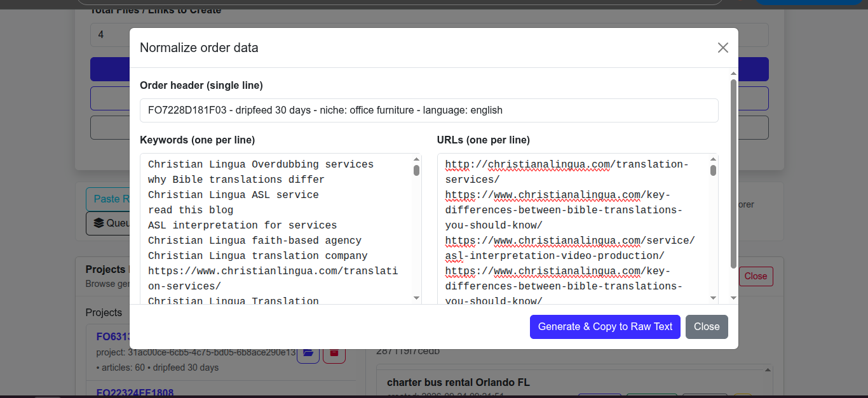Click 'Christian Lingua faith-based agency' line
The width and height of the screenshot is (868, 398).
pos(255,241)
